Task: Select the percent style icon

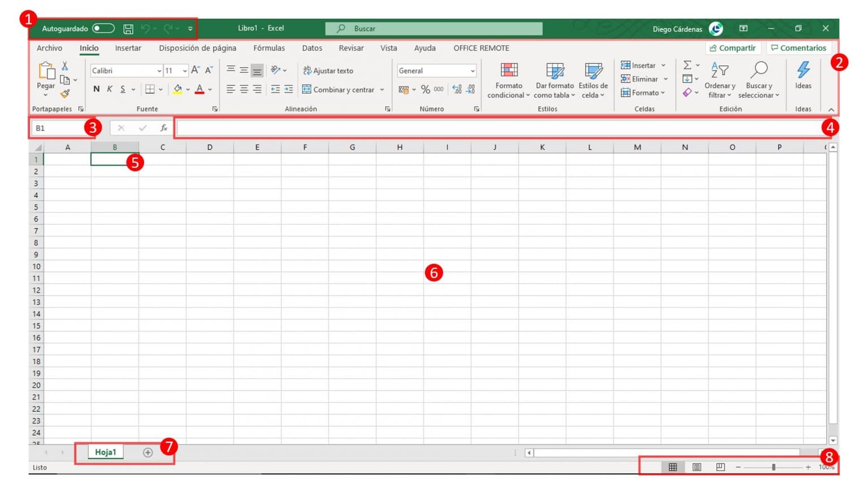Action: [424, 89]
